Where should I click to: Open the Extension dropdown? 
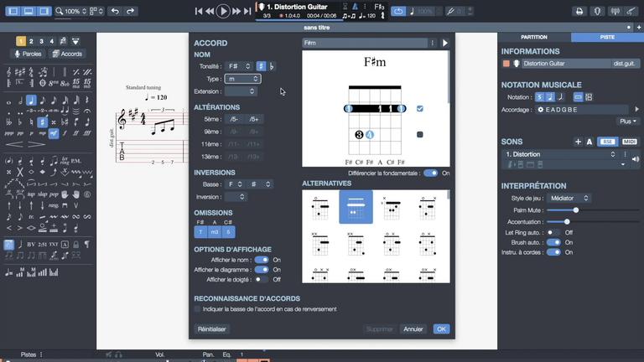(x=241, y=91)
